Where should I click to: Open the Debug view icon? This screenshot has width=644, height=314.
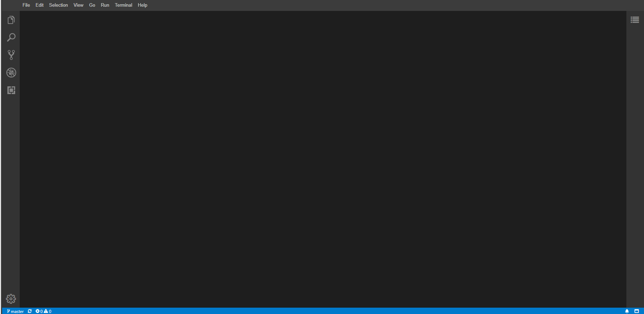coord(11,73)
